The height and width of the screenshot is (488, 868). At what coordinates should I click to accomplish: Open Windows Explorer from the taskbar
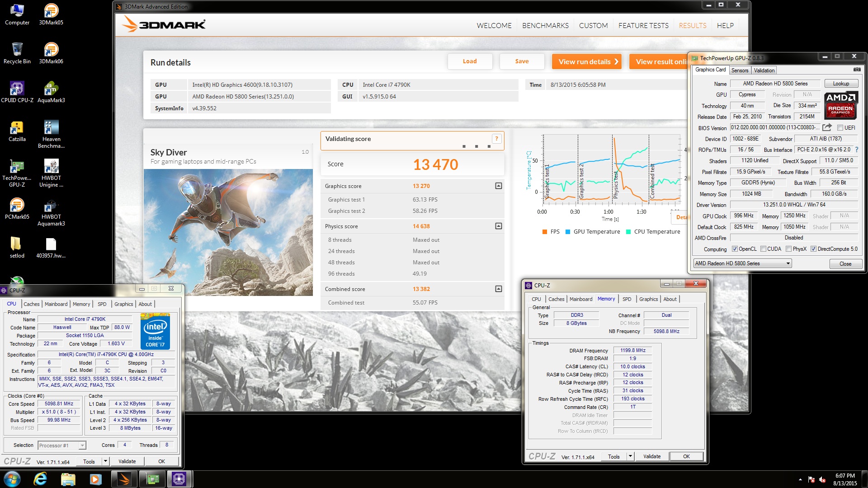[x=68, y=479]
